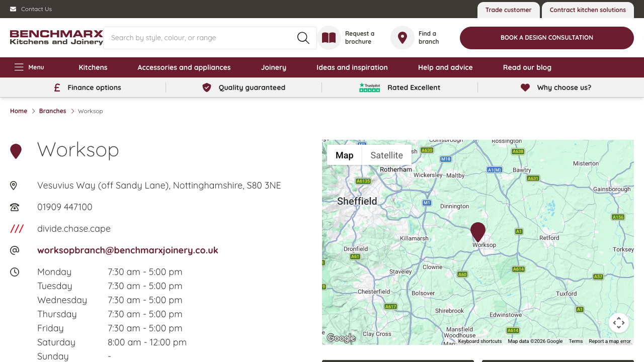Click the Why choose us heart icon
Screen dimensions: 644x362
[x=525, y=87]
